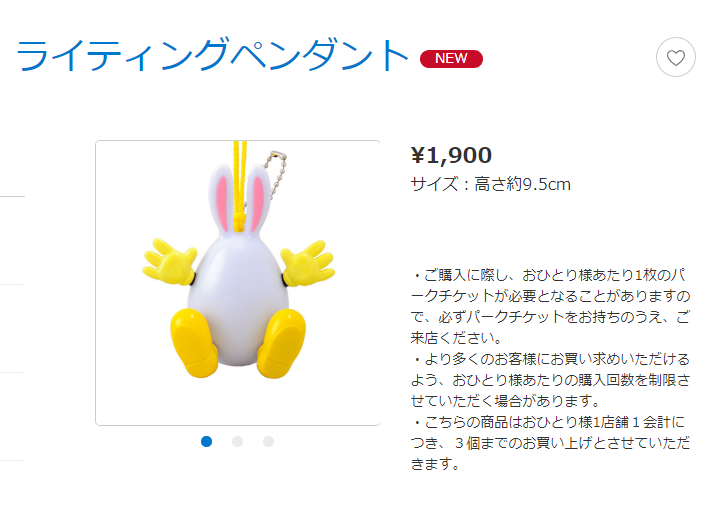Click the pendant's left yellow foot
715x508 pixels.
click(x=193, y=343)
